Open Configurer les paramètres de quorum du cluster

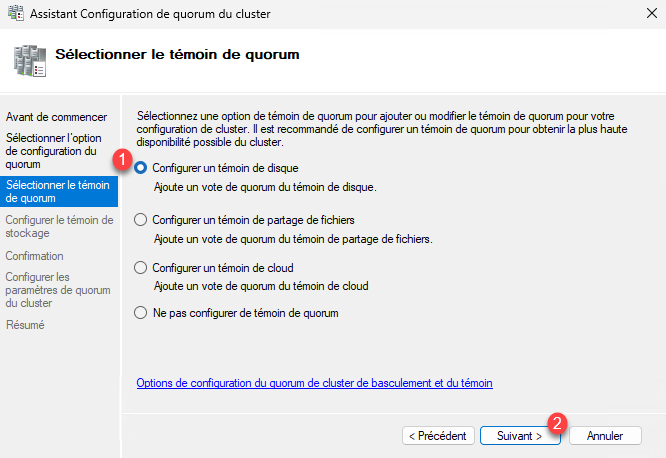[x=58, y=290]
